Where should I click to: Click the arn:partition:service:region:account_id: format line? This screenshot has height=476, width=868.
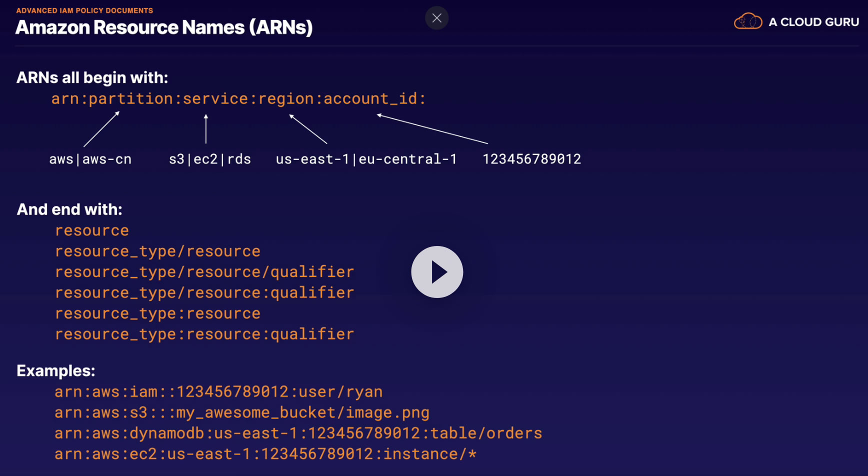[x=238, y=98]
